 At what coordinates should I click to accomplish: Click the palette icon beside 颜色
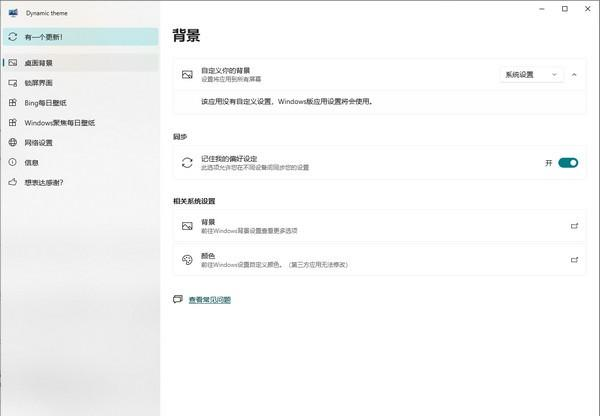[187, 260]
